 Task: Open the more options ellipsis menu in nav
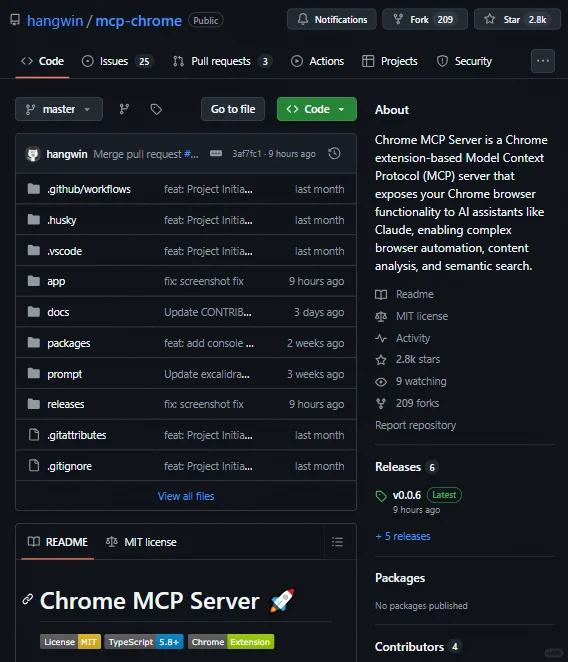click(543, 61)
